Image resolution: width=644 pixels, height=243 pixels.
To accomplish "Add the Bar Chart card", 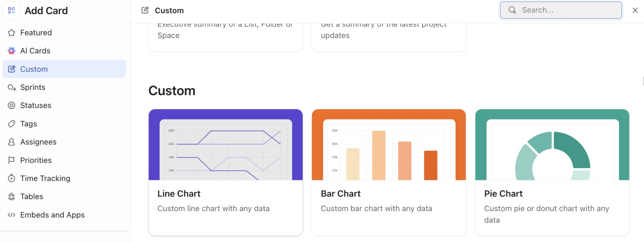I will [x=389, y=172].
